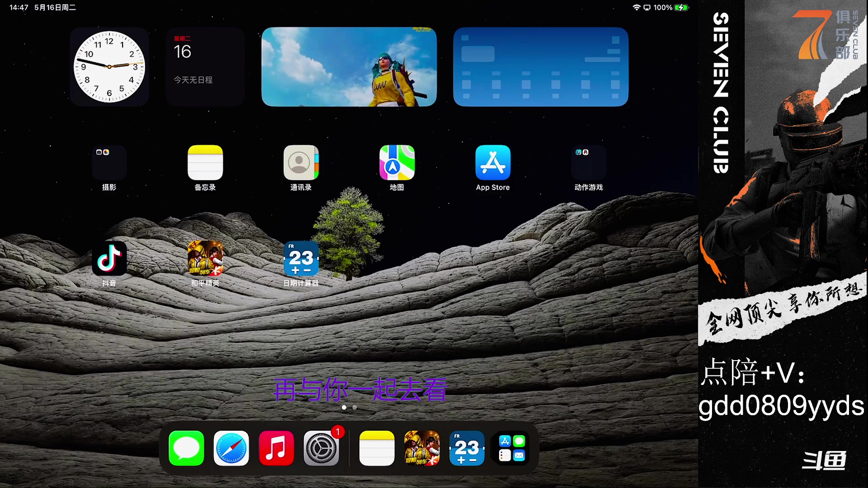Tap the 今天无日程 text in the calendar widget

click(x=193, y=80)
